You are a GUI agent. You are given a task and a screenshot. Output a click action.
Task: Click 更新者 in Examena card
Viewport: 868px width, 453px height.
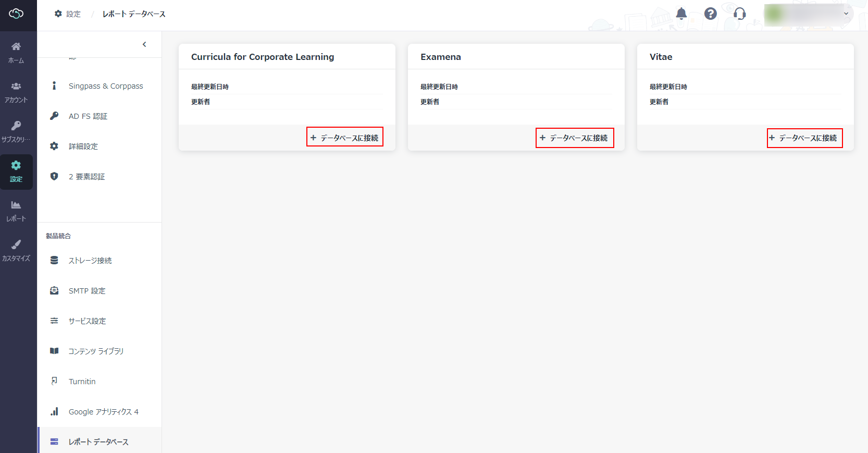(430, 102)
